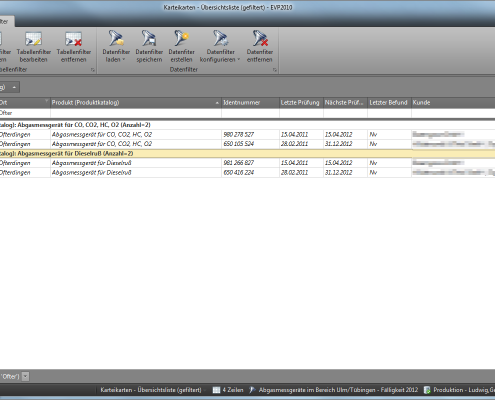Click the Datenfilter entfernen icon
Image resolution: width=495 pixels, height=400 pixels.
pyautogui.click(x=260, y=39)
